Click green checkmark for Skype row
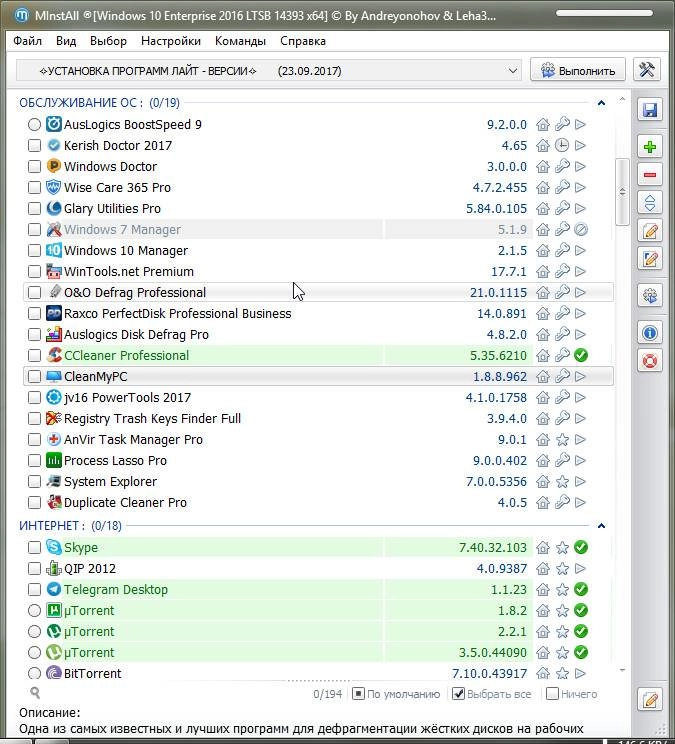The width and height of the screenshot is (675, 744). [x=581, y=547]
